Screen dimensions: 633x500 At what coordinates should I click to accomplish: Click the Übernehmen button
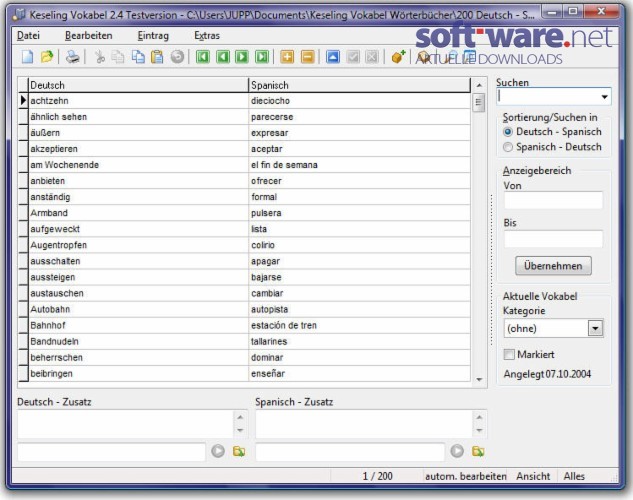(x=553, y=266)
